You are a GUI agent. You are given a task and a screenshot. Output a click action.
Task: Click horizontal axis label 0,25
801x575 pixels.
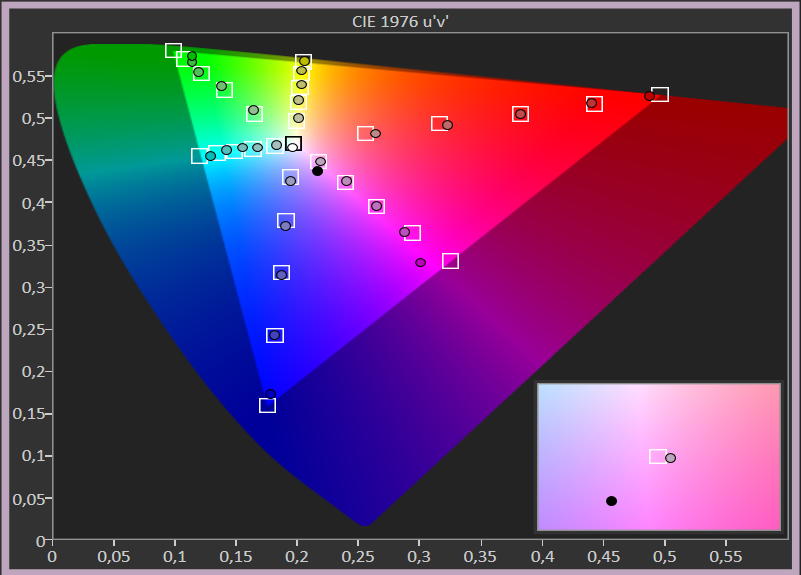click(358, 557)
